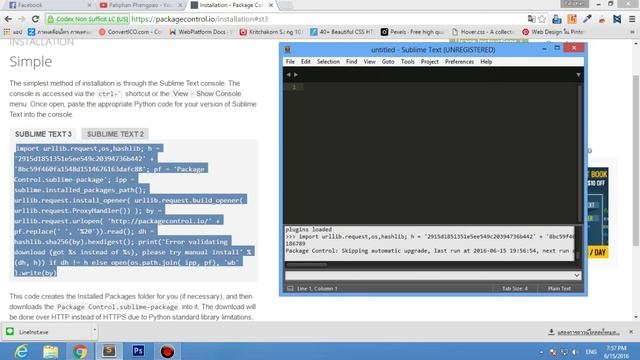Open the ConvertICO.com bookmark
640x360 pixels.
tap(130, 32)
